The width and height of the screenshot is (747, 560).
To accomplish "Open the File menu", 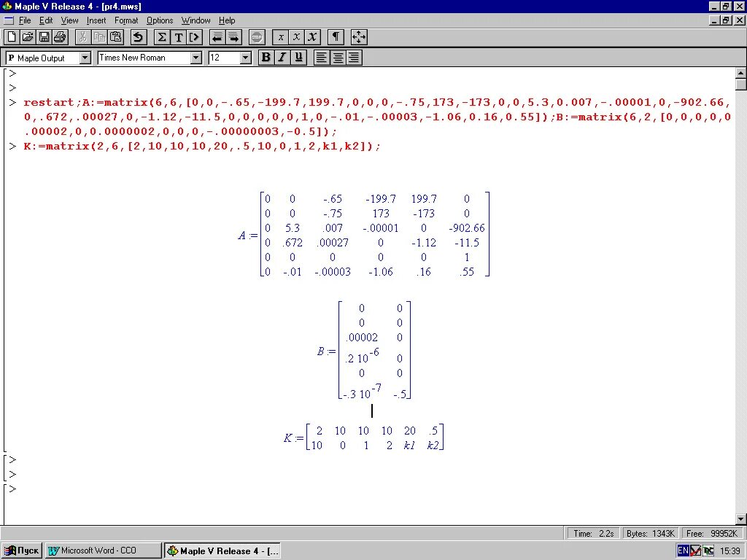I will click(25, 20).
